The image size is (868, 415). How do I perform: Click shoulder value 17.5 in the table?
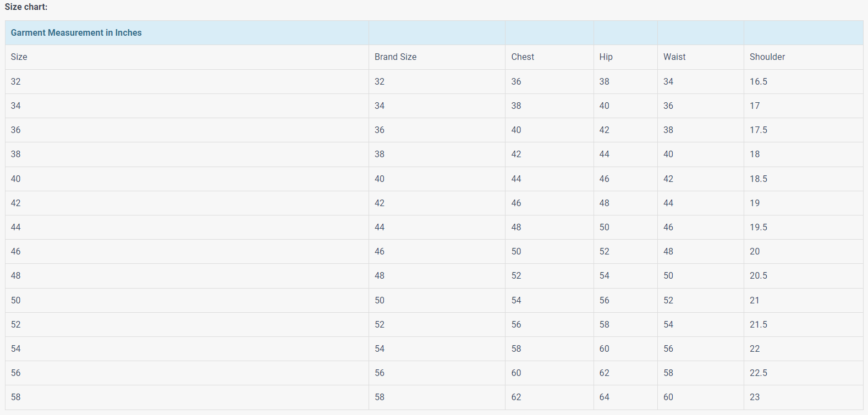[x=759, y=130]
